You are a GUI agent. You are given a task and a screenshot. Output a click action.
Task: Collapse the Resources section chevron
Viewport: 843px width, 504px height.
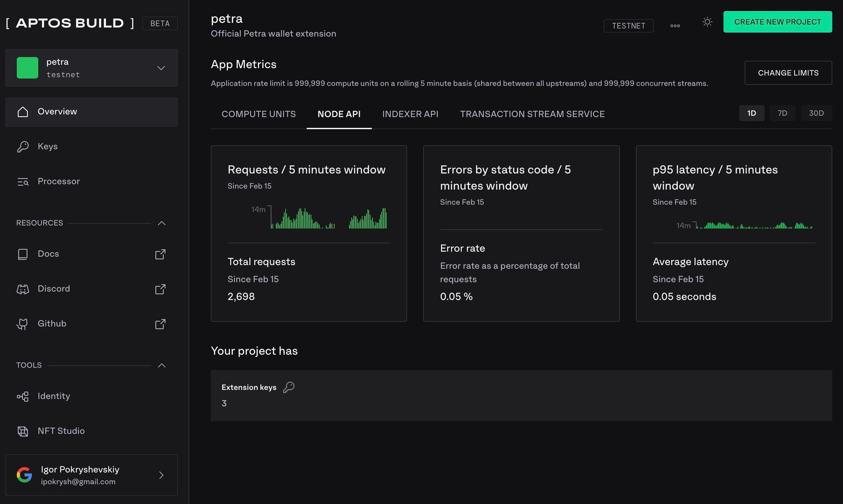[162, 223]
